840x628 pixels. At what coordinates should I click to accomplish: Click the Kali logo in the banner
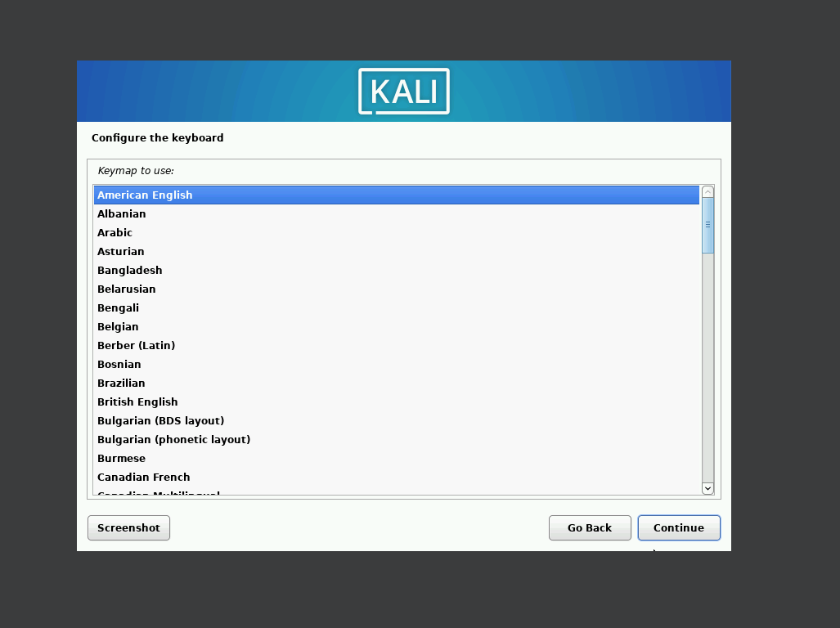[404, 91]
